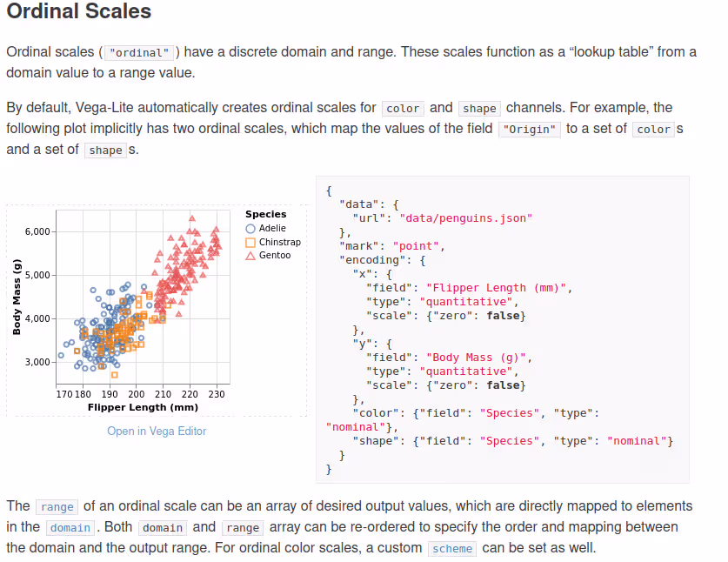Click the "ordinal" inline code tag
The width and height of the screenshot is (728, 562).
click(x=141, y=52)
